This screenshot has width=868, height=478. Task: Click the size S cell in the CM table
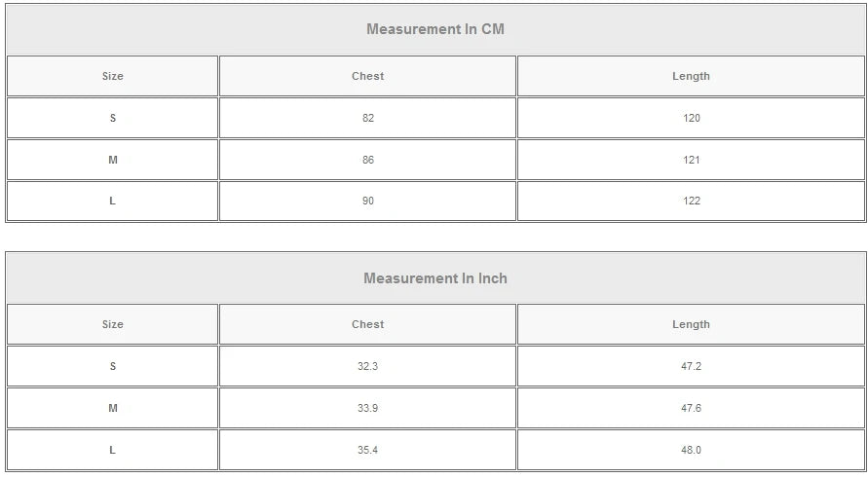[x=113, y=118]
